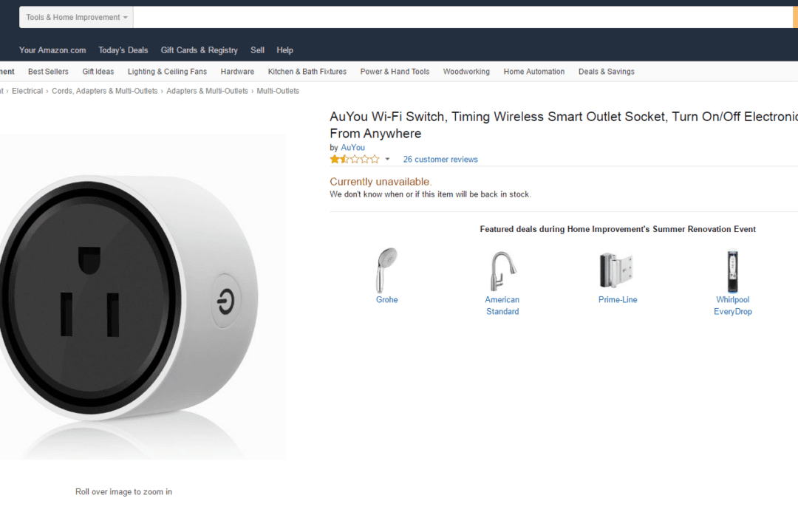Viewport: 798px width, 532px height.
Task: Click the Whirlpool EveryDrop filter deal image
Action: pyautogui.click(x=732, y=270)
